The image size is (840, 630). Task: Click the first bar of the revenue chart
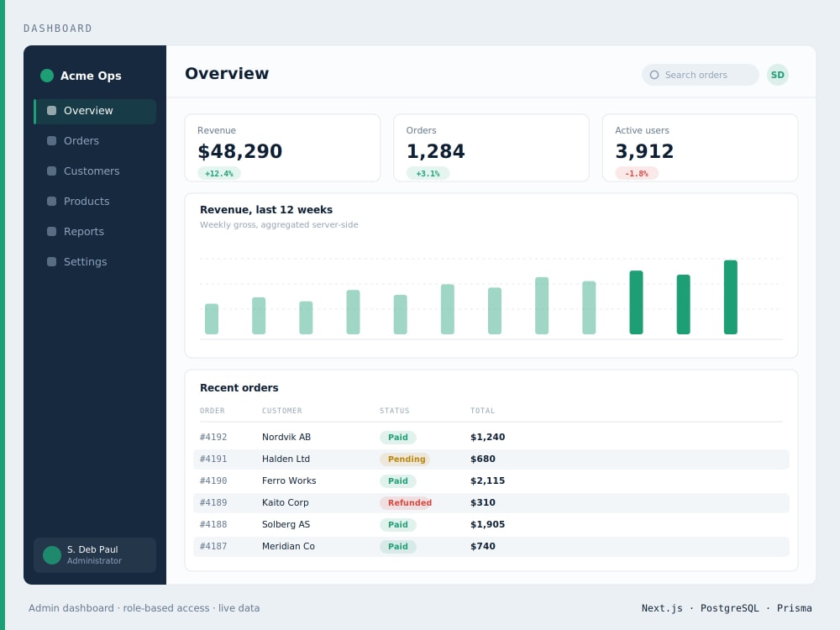pos(212,319)
